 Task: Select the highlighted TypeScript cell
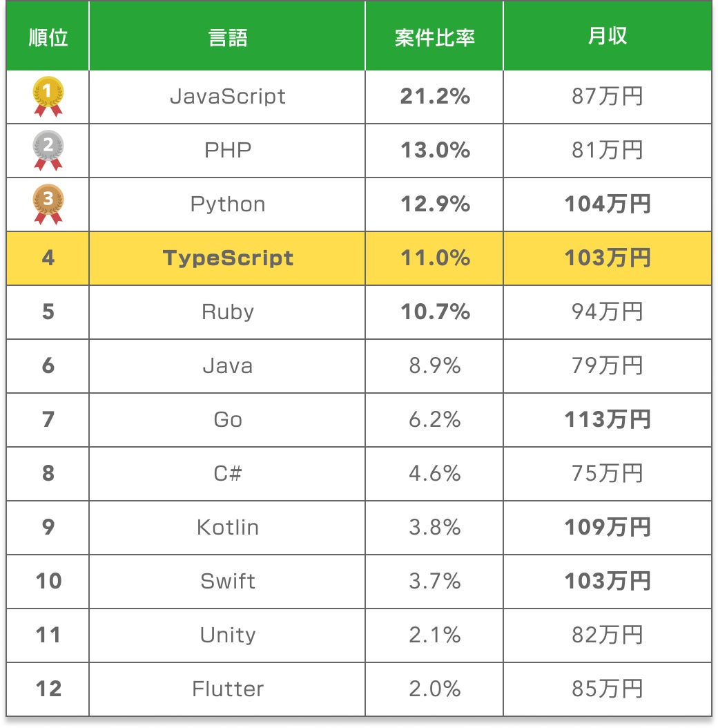pyautogui.click(x=227, y=258)
